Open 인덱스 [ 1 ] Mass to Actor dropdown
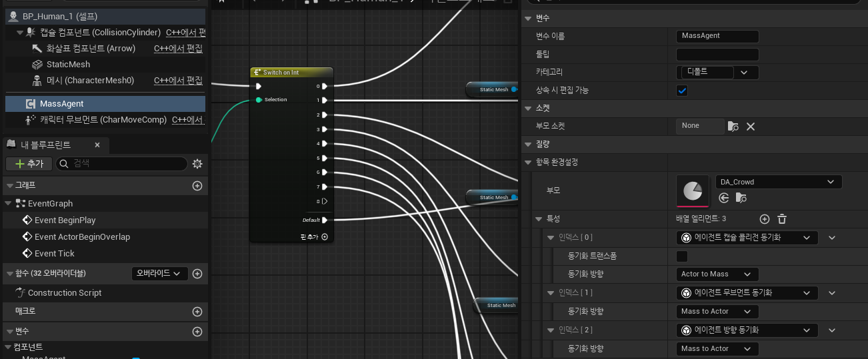The image size is (868, 359). pos(717,311)
